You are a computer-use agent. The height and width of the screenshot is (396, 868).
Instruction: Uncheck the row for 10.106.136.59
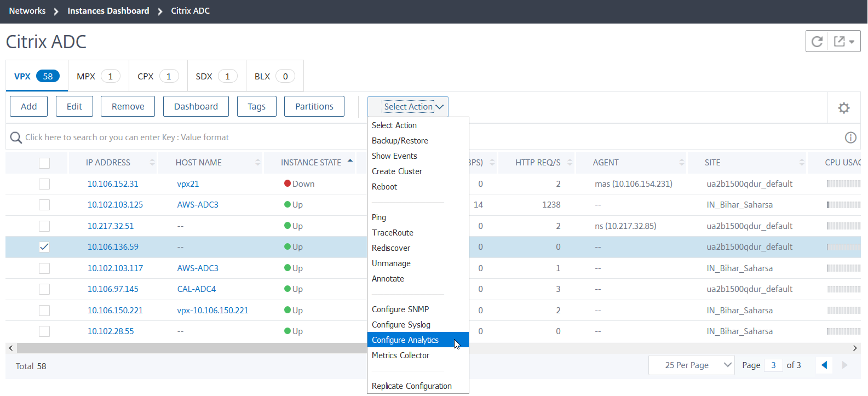(44, 247)
